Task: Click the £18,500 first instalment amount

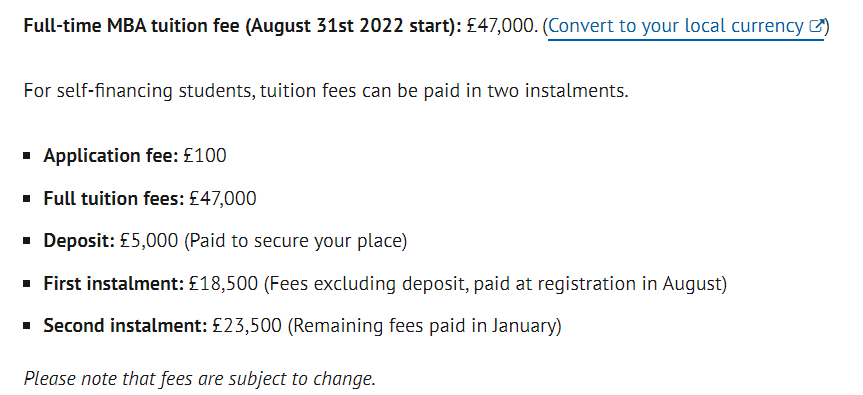Action: (x=223, y=284)
